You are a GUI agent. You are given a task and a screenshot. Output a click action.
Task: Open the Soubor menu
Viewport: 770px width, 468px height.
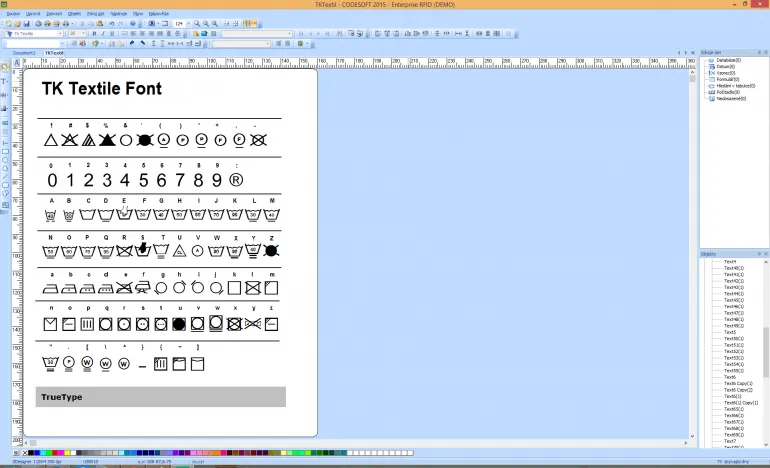tap(13, 14)
